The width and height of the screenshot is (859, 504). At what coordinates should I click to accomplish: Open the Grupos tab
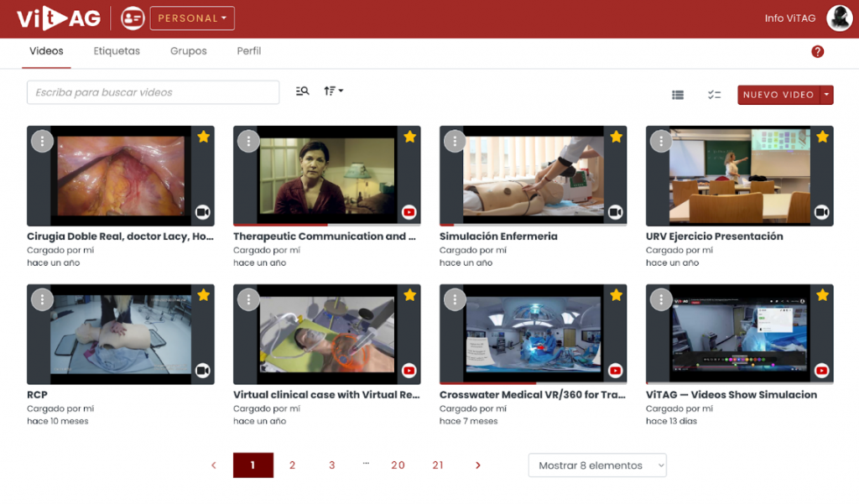point(188,51)
